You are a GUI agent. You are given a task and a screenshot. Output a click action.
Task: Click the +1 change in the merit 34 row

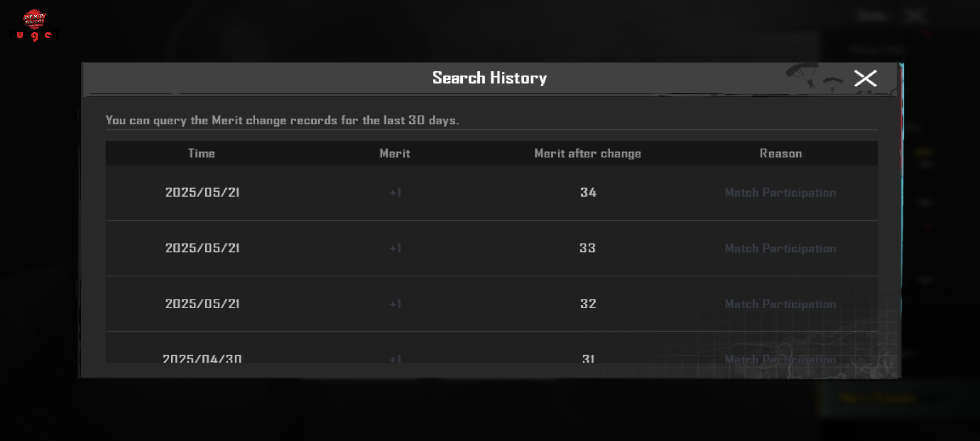coord(395,193)
